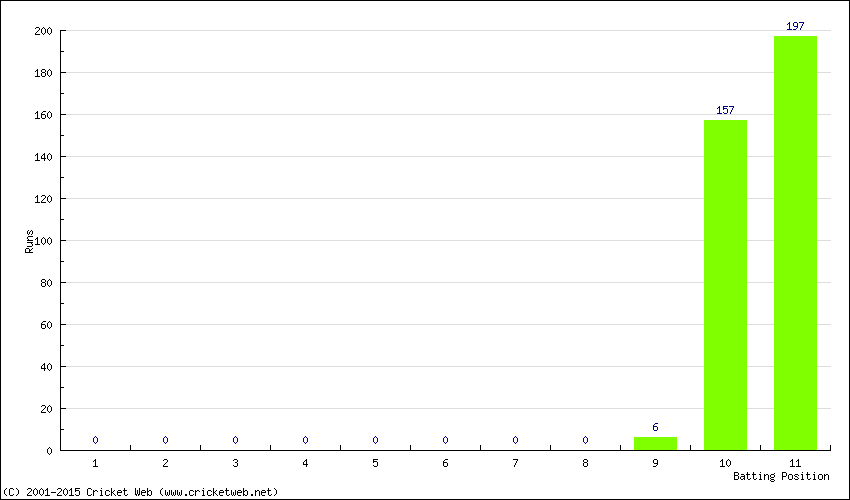850x500 pixels.
Task: Click the value label 157
Action: pyautogui.click(x=725, y=110)
